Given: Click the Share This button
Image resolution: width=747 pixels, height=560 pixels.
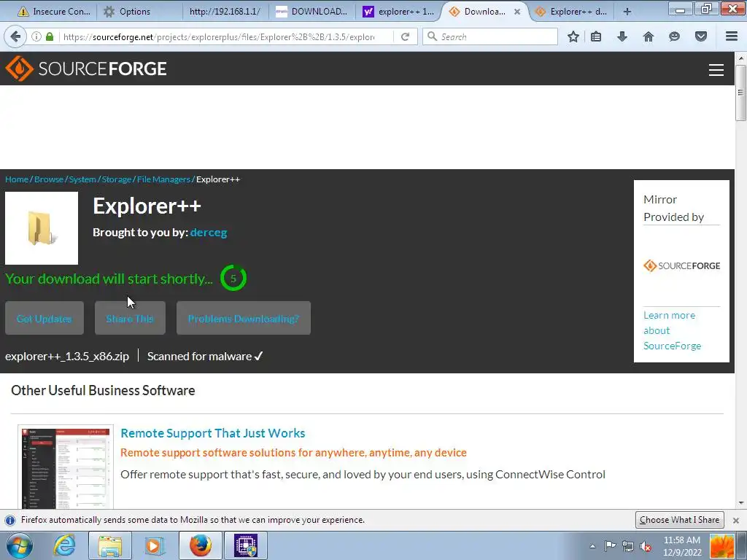Looking at the screenshot, I should 130,318.
